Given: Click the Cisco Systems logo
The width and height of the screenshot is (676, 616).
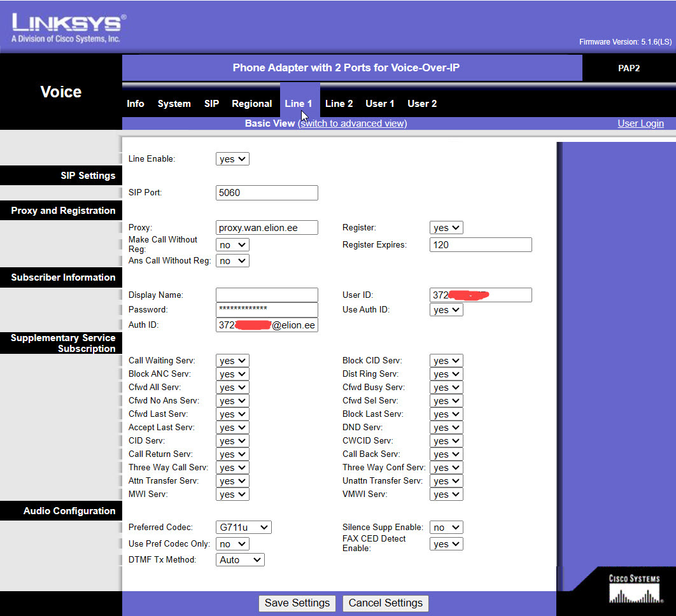Looking at the screenshot, I should point(634,589).
